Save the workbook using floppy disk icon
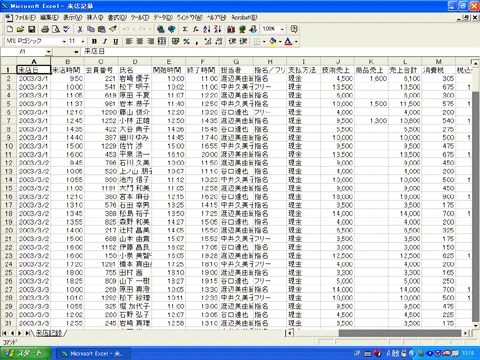480x360 pixels. [32, 29]
